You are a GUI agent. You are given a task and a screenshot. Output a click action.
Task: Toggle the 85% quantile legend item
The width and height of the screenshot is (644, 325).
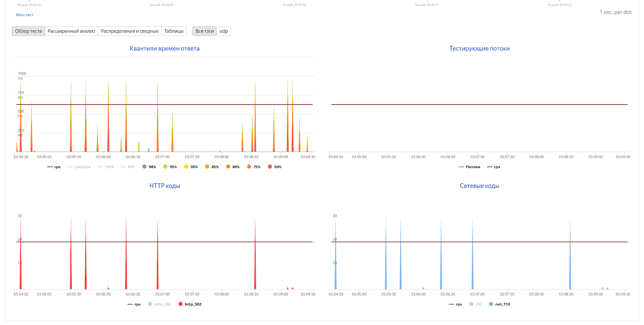[212, 167]
